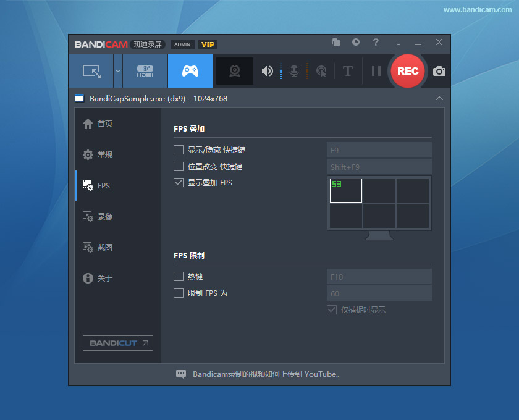Start recording with the REC button

coord(408,71)
